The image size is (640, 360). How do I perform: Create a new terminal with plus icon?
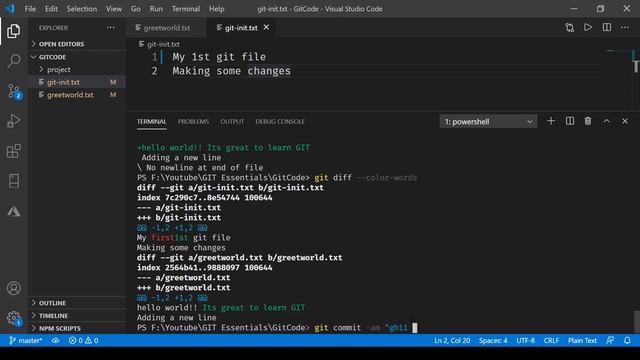(551, 121)
